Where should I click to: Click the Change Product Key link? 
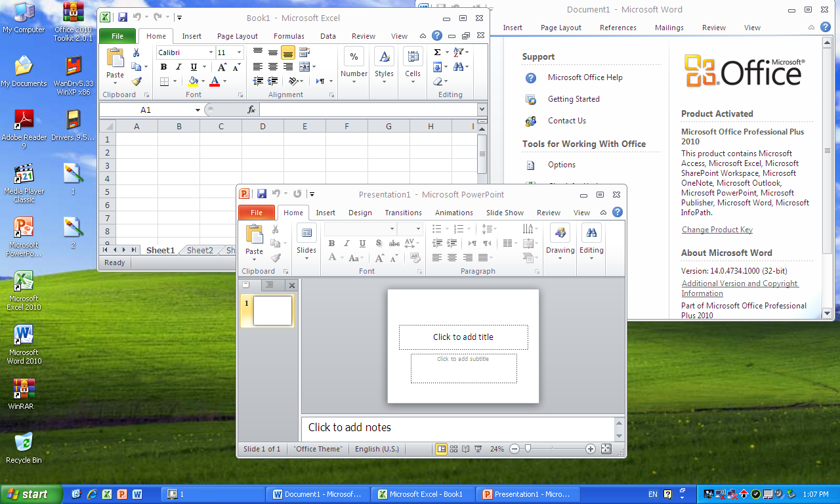[717, 230]
